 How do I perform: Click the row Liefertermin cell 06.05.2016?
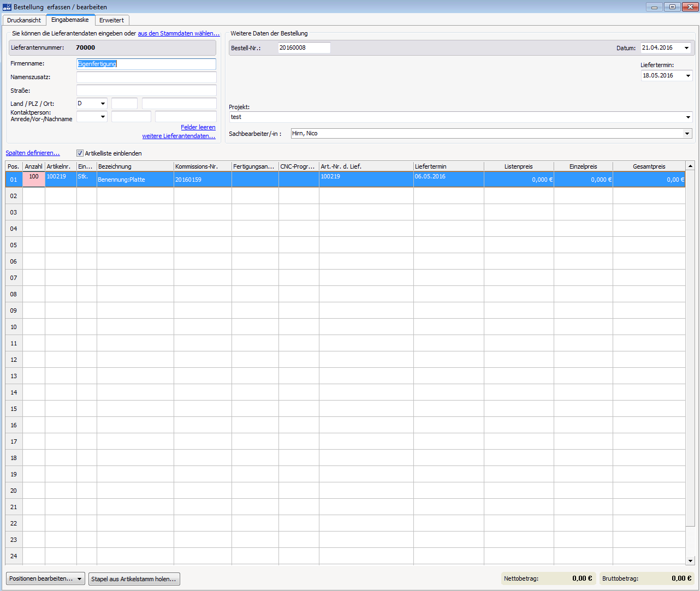(x=449, y=180)
